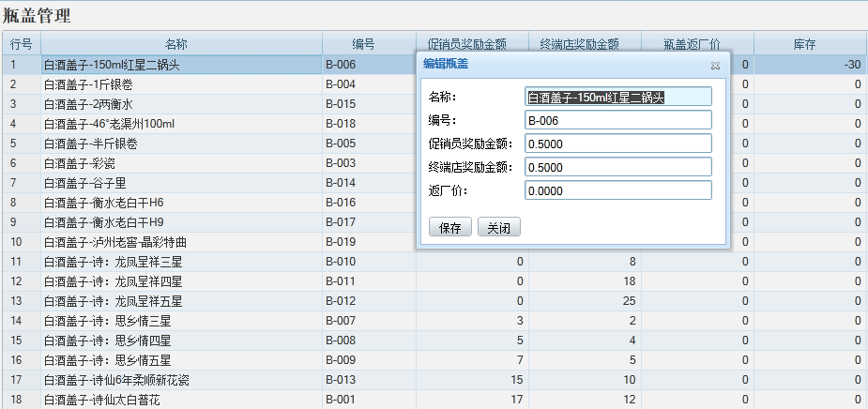
Task: Sort by the 促销员奖励金额 column header
Action: click(472, 44)
